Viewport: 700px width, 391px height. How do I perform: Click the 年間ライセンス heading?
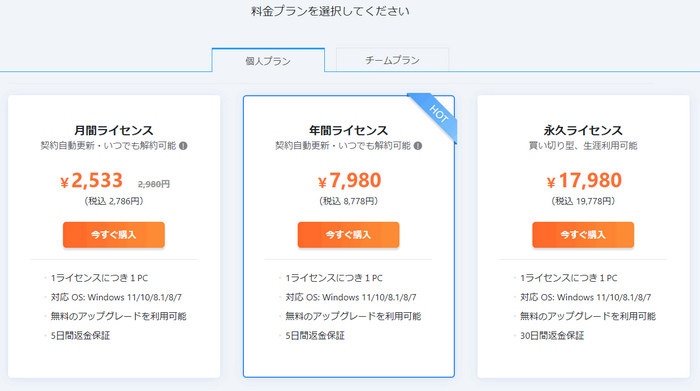click(348, 130)
